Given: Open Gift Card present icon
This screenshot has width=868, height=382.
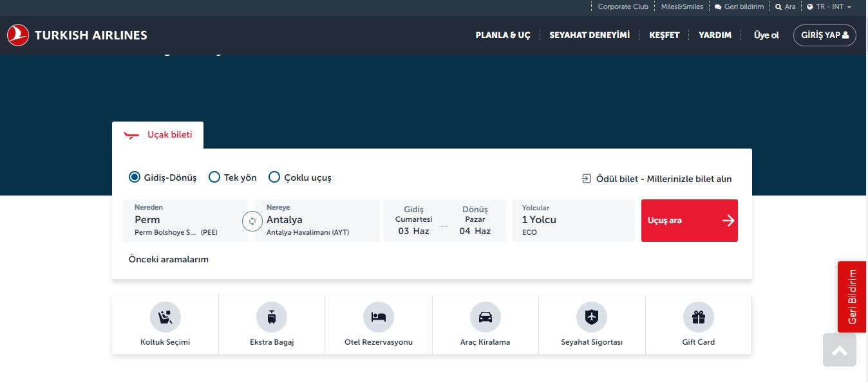Looking at the screenshot, I should click(699, 317).
